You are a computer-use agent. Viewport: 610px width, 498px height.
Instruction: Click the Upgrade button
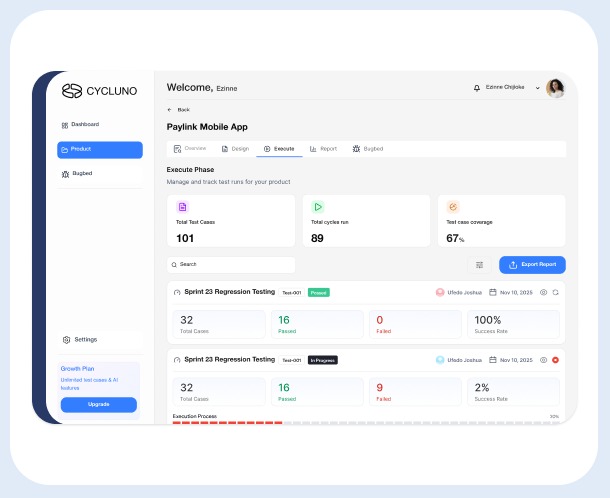point(99,405)
